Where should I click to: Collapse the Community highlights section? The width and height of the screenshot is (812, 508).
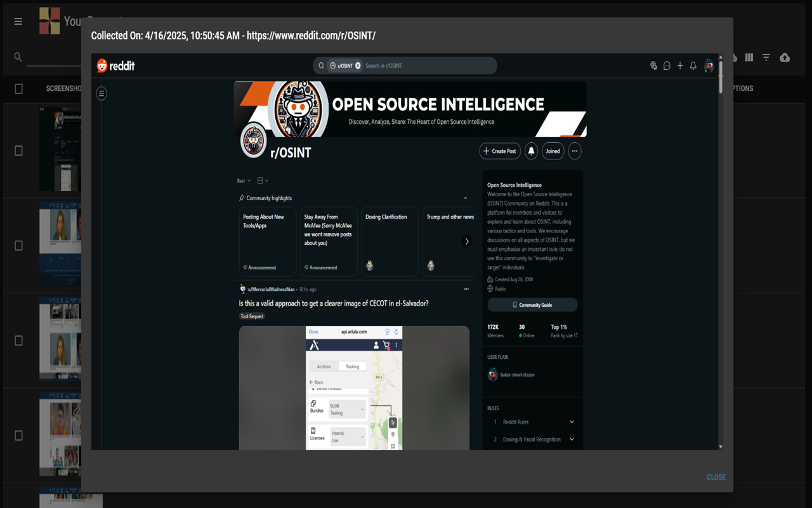click(465, 198)
